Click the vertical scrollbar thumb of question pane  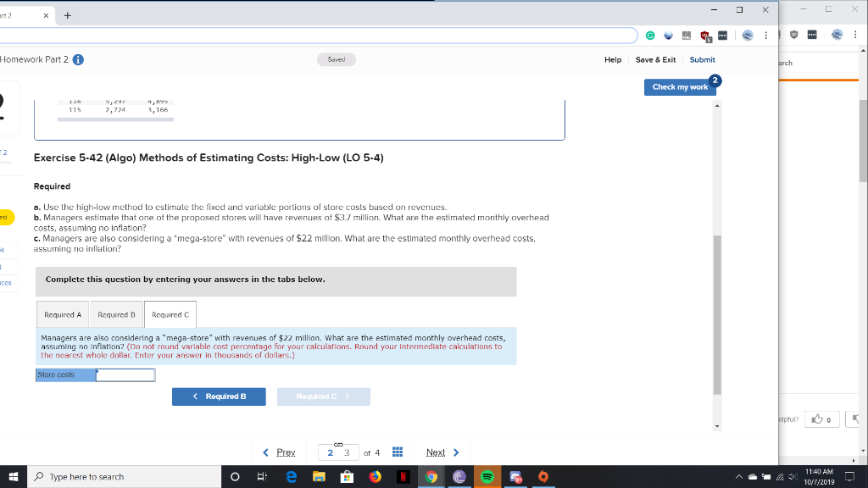tap(717, 315)
